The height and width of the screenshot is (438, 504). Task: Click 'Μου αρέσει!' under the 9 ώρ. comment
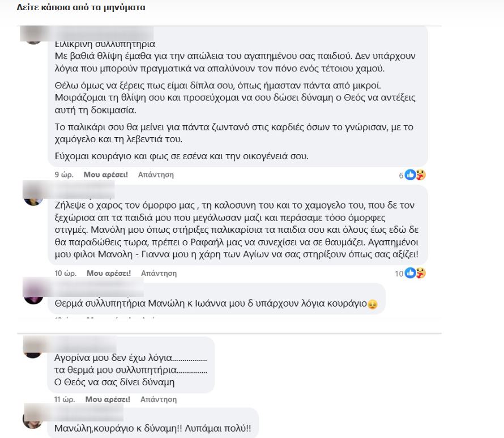click(106, 175)
